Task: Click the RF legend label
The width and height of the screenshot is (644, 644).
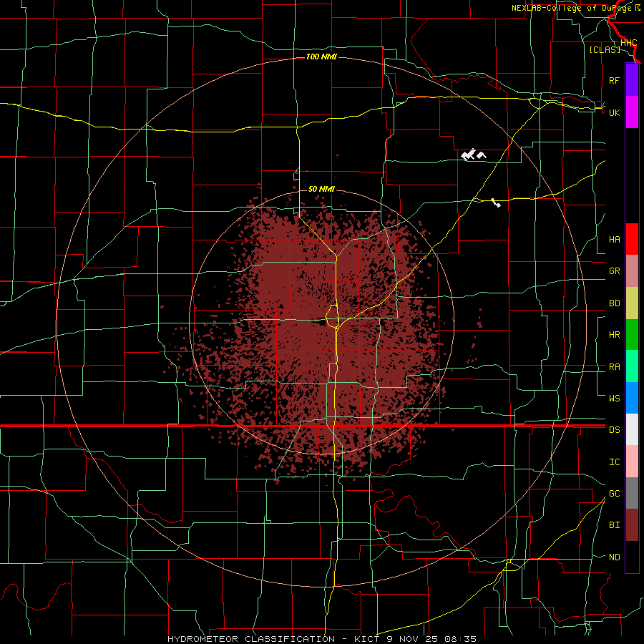Action: point(614,81)
